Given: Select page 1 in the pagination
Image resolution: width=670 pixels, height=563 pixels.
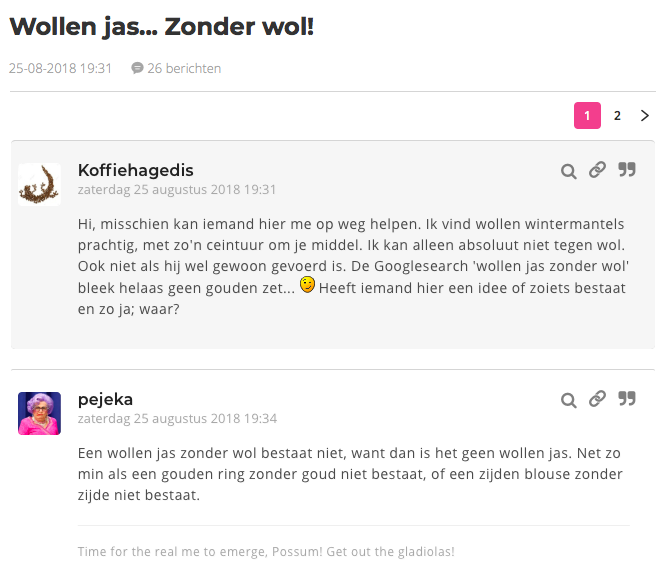Looking at the screenshot, I should point(587,116).
